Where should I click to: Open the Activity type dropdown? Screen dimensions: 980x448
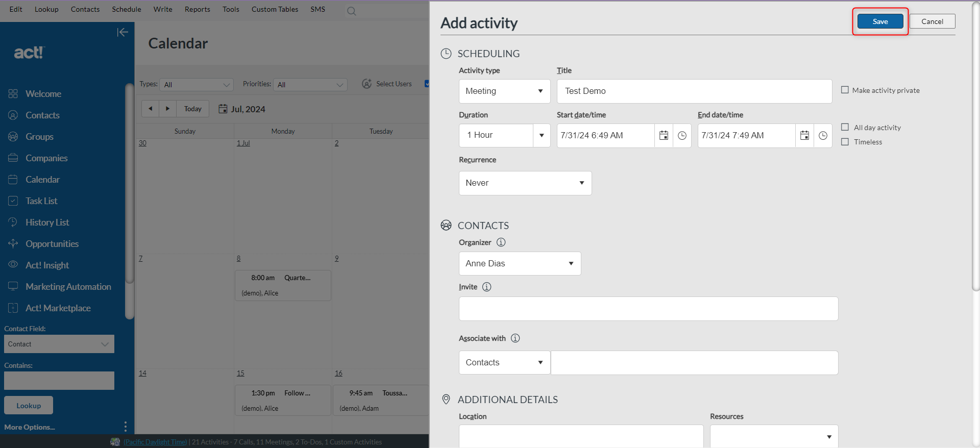(x=504, y=91)
